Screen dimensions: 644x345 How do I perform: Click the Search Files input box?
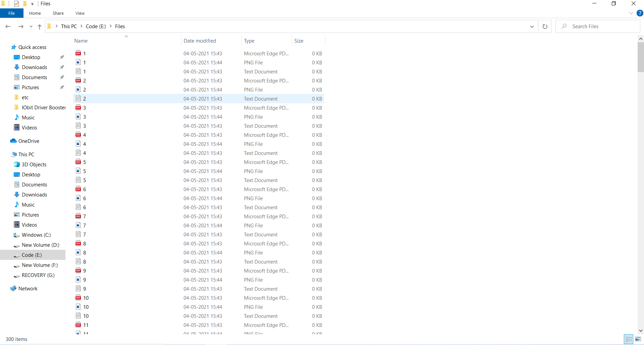[598, 26]
